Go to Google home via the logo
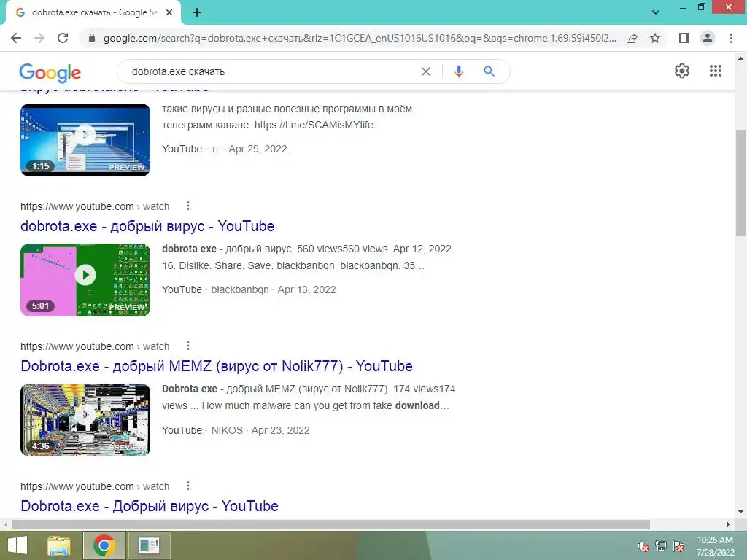The image size is (747, 560). pos(50,72)
